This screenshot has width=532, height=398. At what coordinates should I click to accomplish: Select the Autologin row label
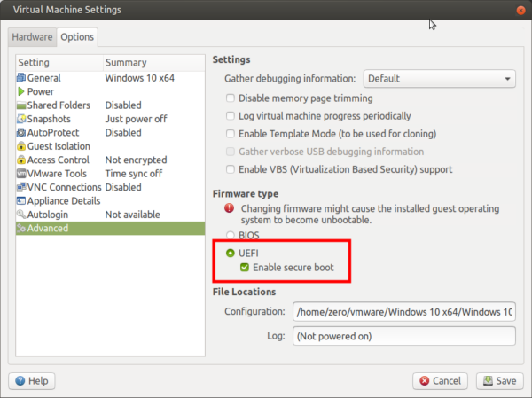click(48, 215)
